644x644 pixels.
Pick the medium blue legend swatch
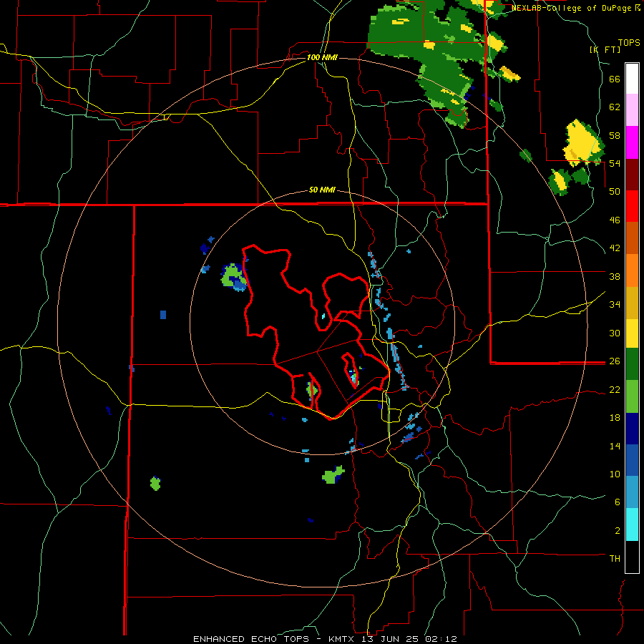632,461
